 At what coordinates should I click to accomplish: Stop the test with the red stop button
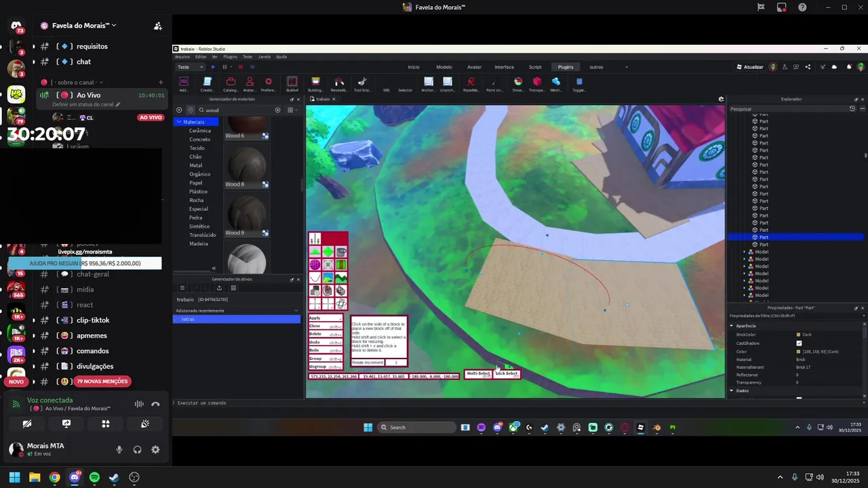click(x=240, y=67)
